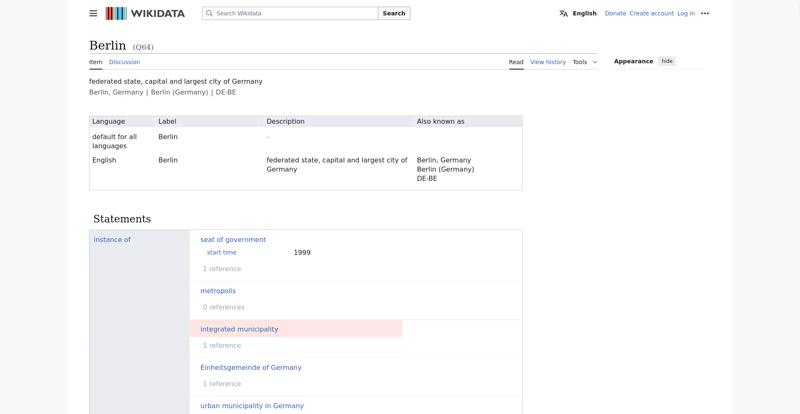Image resolution: width=800 pixels, height=414 pixels.
Task: Expand 1 reference under integrated municipality
Action: [221, 345]
